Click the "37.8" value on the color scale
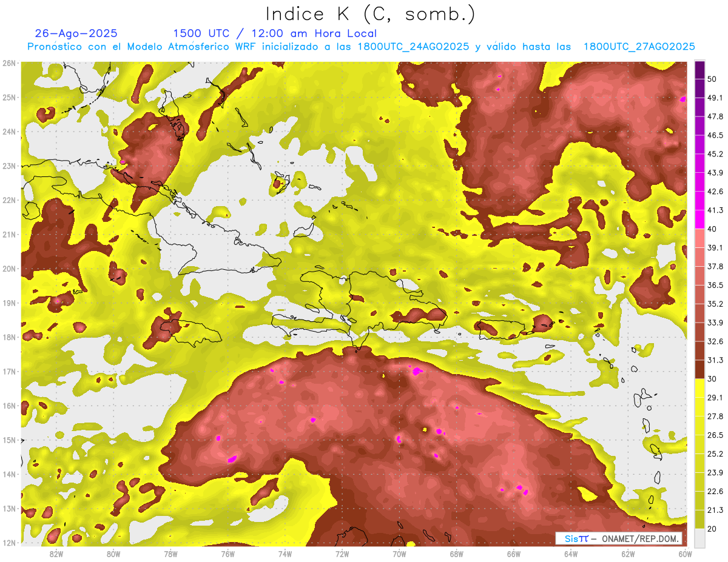 tap(715, 266)
